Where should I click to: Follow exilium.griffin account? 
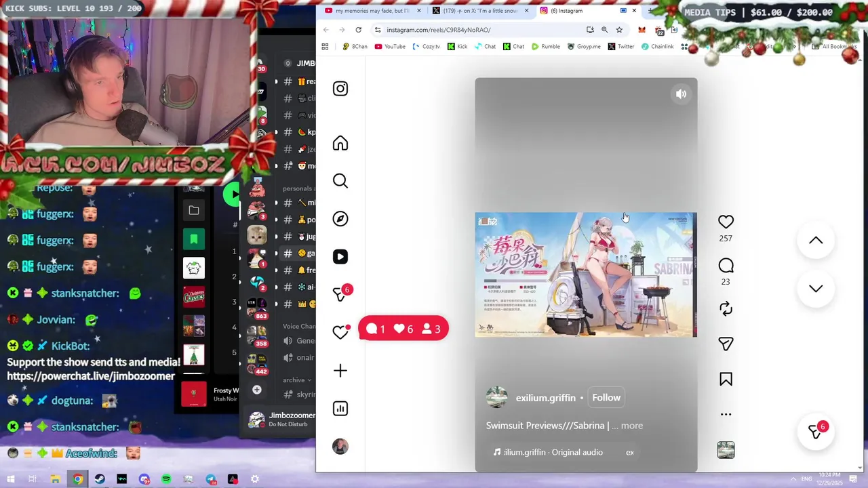606,398
